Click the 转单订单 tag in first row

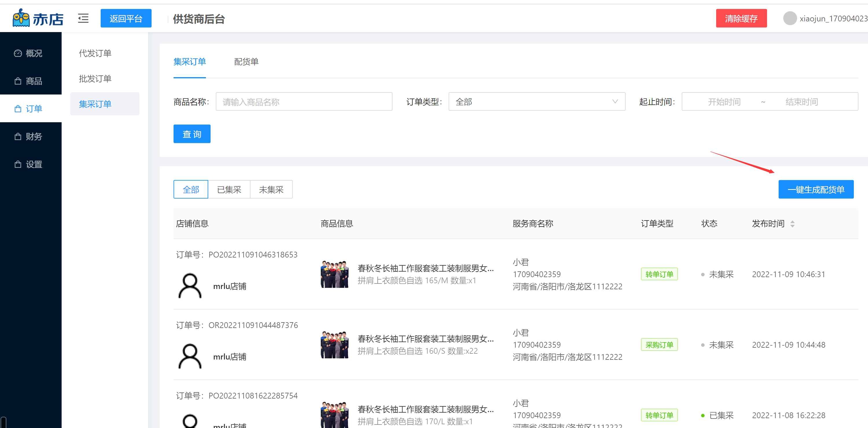point(659,274)
